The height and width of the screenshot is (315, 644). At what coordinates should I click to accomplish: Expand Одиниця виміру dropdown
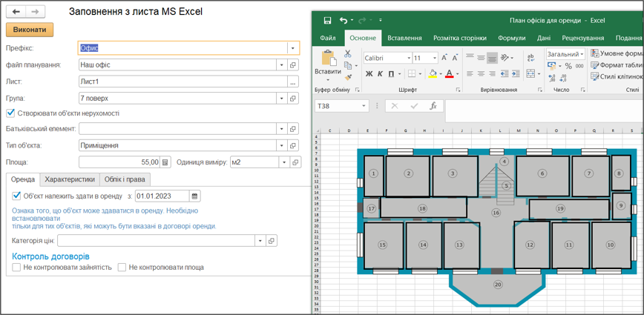(284, 162)
